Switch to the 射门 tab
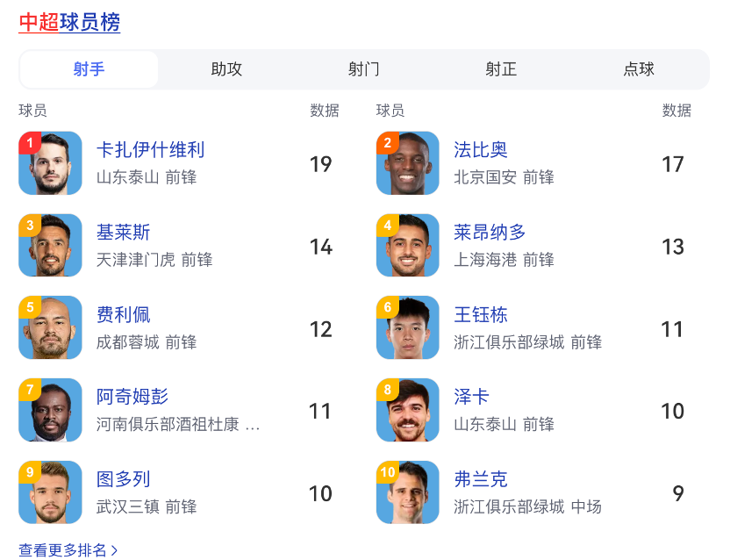This screenshot has height=560, width=730. (x=363, y=69)
